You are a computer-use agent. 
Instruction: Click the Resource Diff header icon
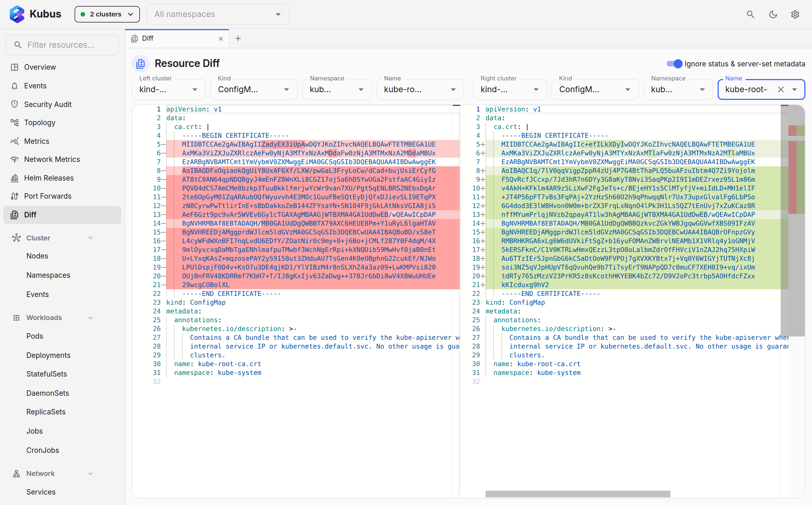[140, 63]
